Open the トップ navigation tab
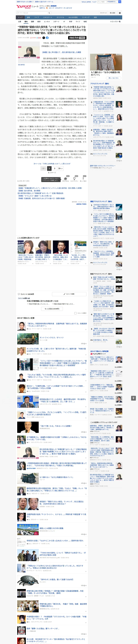The width and height of the screenshot is (138, 644). pos(20,17)
